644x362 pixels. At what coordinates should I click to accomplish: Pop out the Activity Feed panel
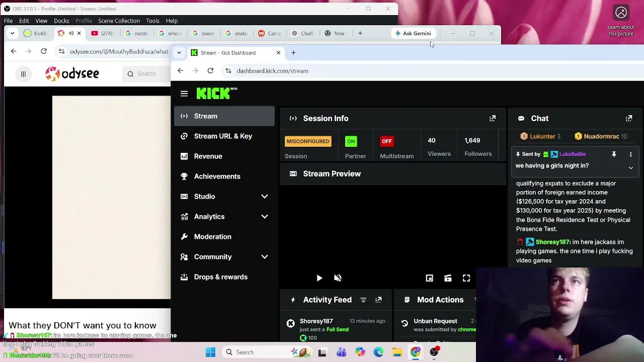[x=378, y=300]
